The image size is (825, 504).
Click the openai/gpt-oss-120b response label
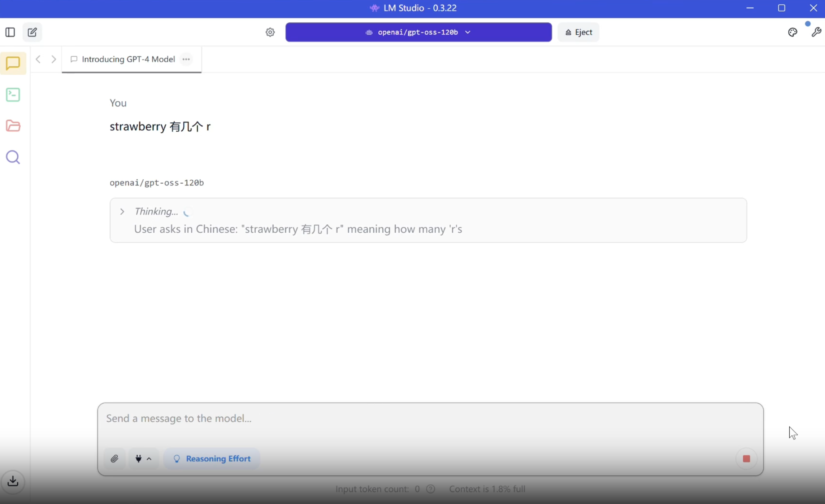click(x=157, y=183)
